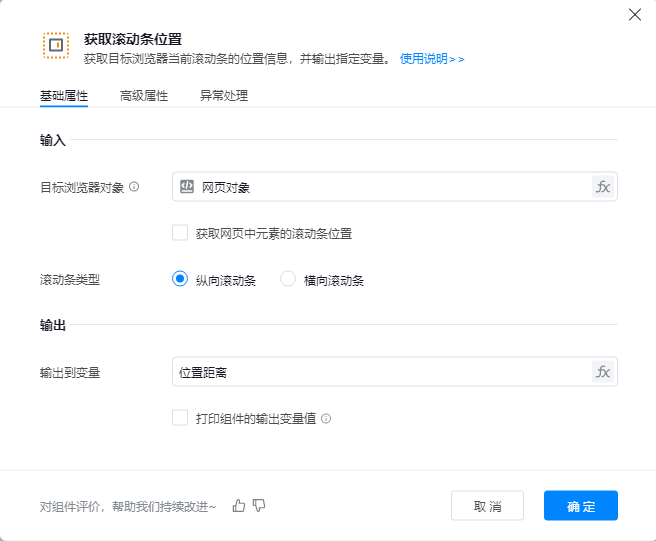
Task: Click info icon beside 打印组件的输出变量值
Action: pos(326,419)
